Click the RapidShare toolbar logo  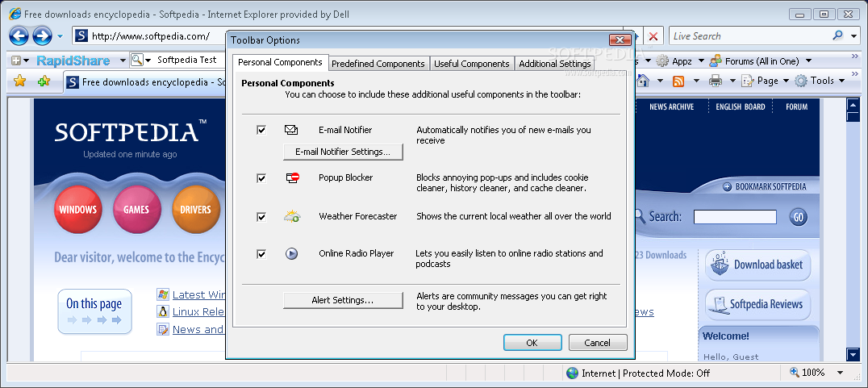pyautogui.click(x=73, y=60)
